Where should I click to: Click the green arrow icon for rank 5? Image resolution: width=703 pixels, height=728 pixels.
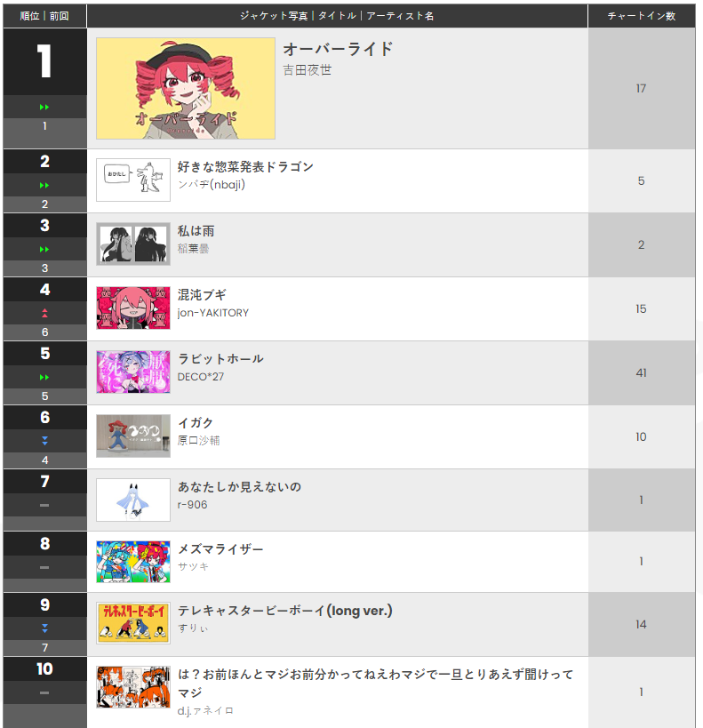click(x=44, y=377)
